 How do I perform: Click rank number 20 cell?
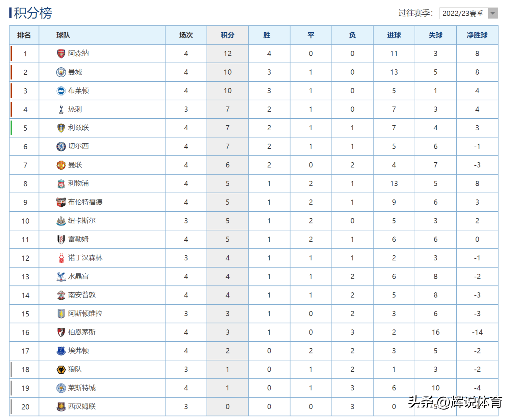[25, 407]
